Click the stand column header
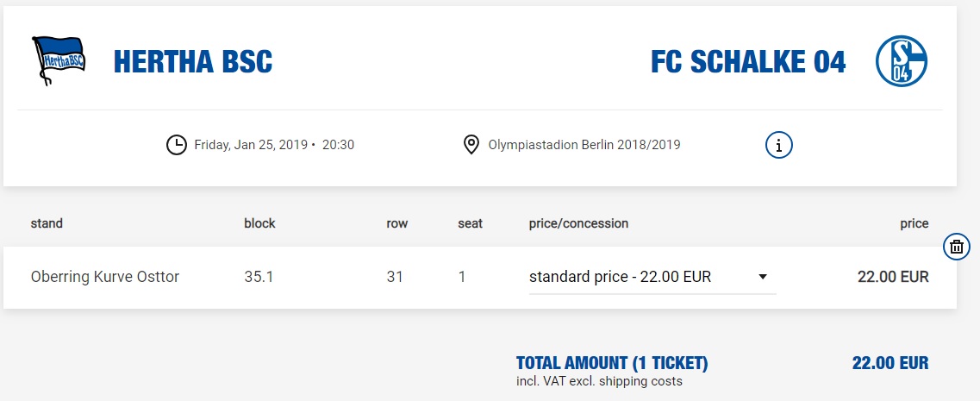Screen dimensions: 980x401 [47, 223]
